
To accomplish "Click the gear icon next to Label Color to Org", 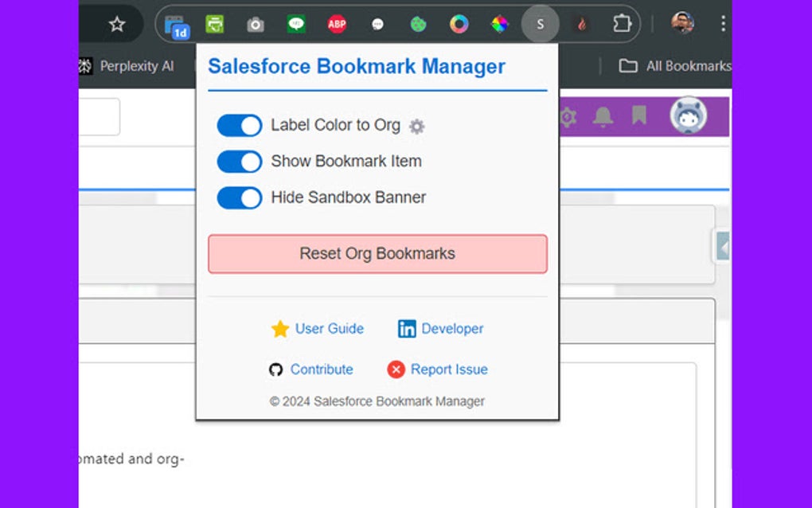I will (417, 126).
